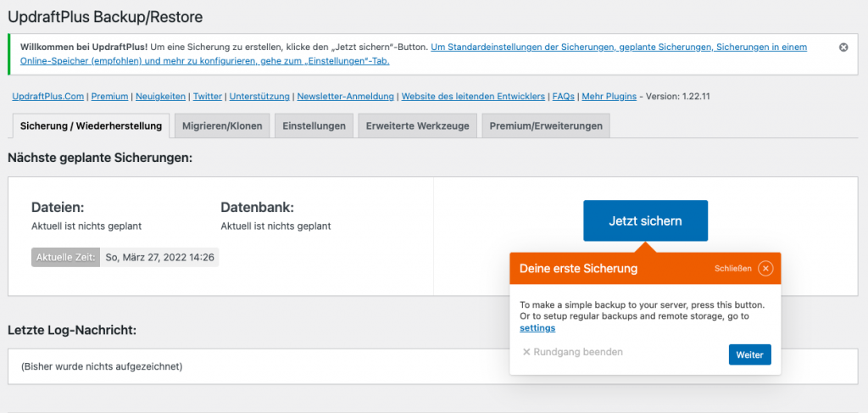The width and height of the screenshot is (868, 413).
Task: Click the date So, März 27, 2022 14:26
Action: point(160,258)
